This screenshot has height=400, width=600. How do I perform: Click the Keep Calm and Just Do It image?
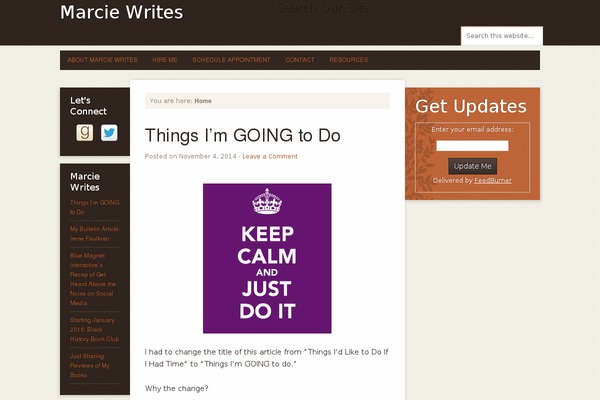[267, 258]
